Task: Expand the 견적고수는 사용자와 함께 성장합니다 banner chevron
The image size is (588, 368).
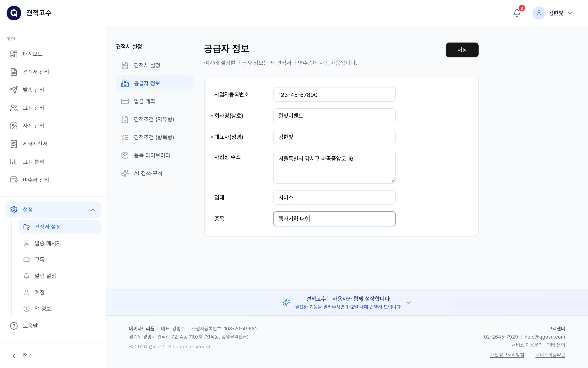Action: point(409,303)
